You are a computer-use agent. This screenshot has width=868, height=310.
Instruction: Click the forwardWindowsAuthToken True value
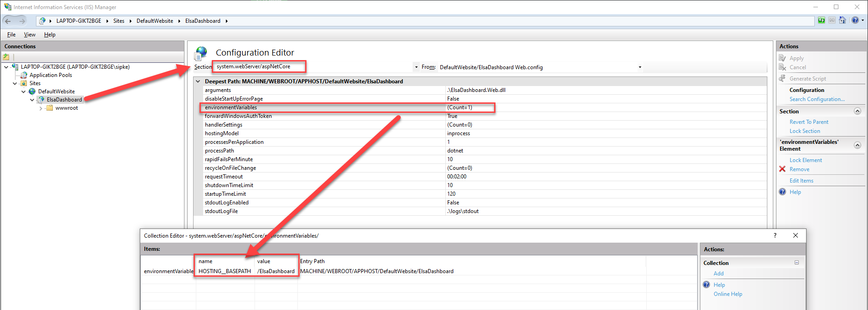tap(452, 116)
